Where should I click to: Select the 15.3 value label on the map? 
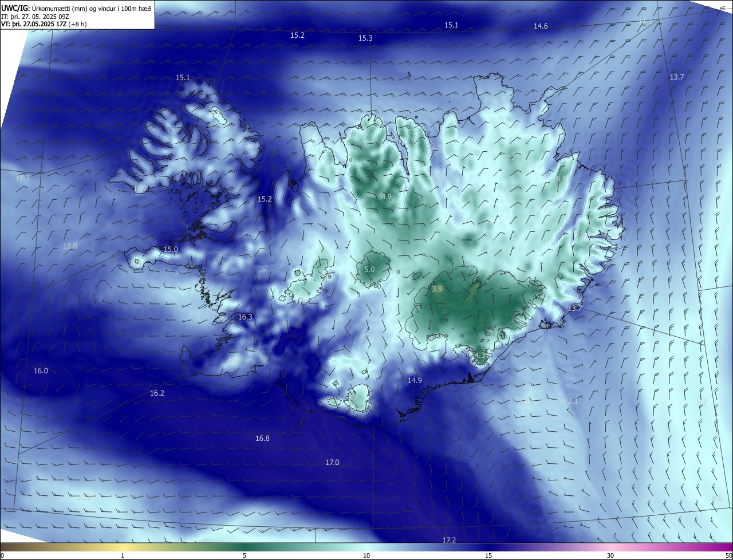[365, 38]
